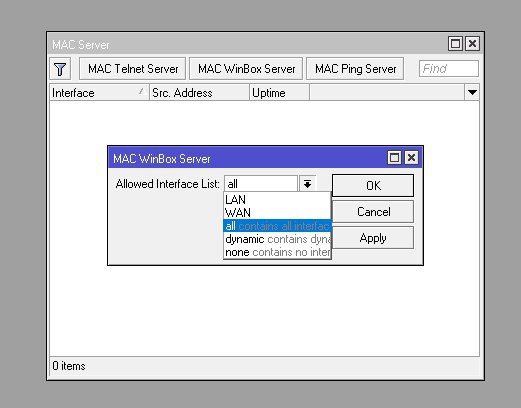Choose the 'all' interface list option
The image size is (521, 408).
(277, 226)
